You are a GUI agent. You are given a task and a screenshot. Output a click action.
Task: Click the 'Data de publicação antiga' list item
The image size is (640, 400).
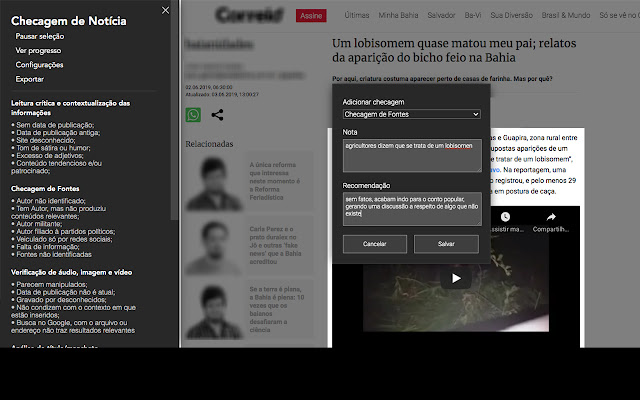[56, 133]
